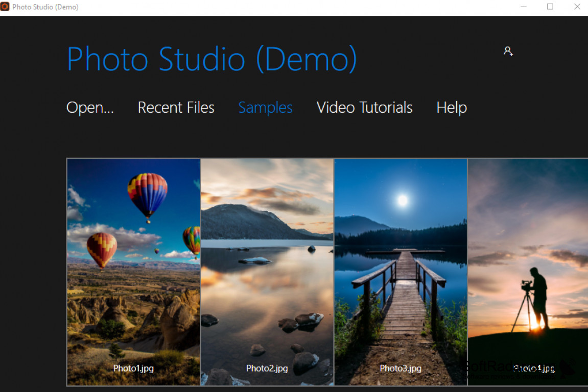Click the Photo Studio (Demo) heading text
Viewport: 588px width, 392px height.
click(211, 59)
